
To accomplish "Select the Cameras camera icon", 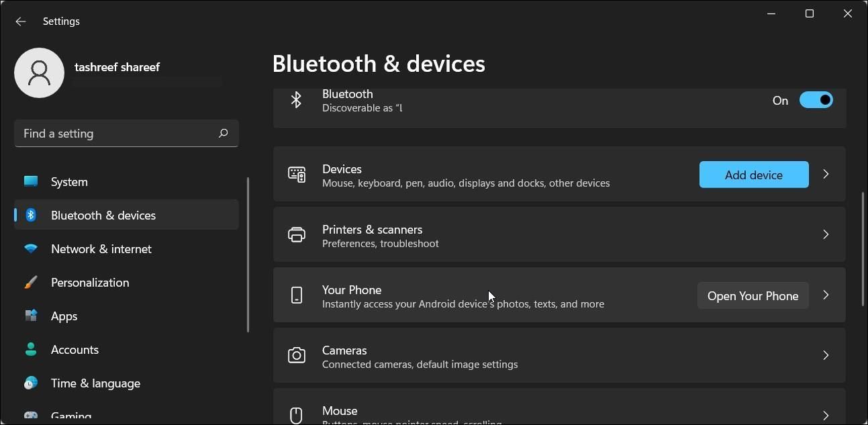I will pos(296,355).
